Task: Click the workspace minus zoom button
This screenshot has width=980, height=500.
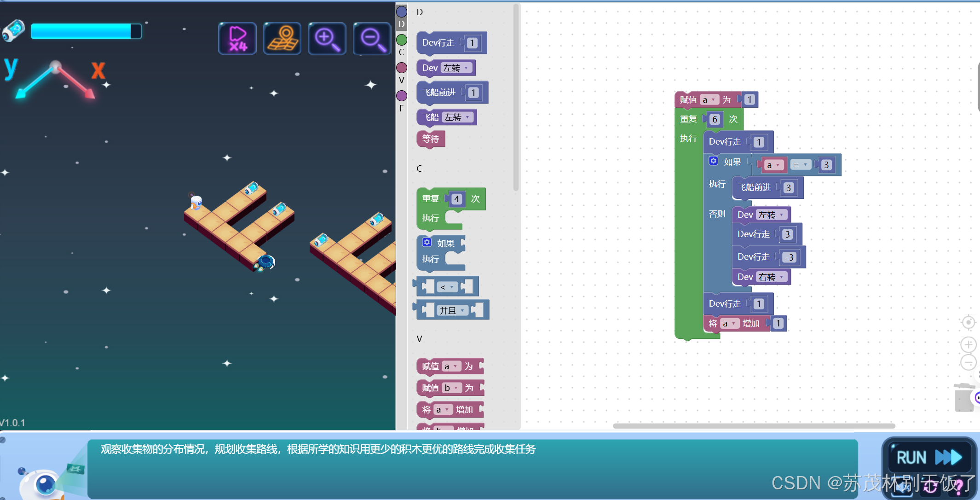Action: point(968,363)
